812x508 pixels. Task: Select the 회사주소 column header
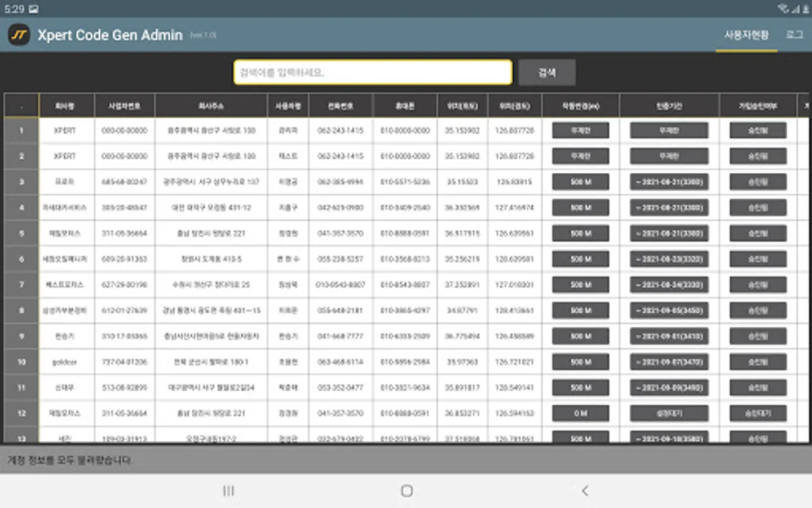pos(211,106)
